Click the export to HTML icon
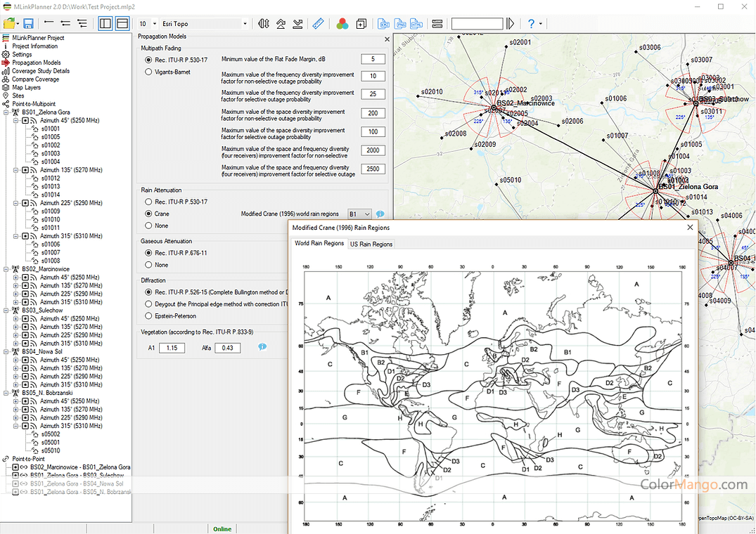The height and width of the screenshot is (534, 756). [x=416, y=23]
